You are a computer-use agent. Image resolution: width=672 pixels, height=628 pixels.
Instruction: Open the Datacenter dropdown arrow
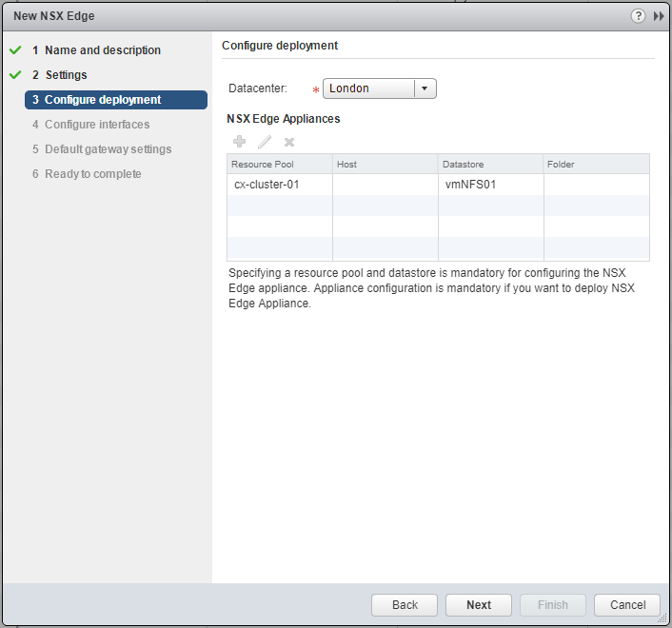pos(425,88)
